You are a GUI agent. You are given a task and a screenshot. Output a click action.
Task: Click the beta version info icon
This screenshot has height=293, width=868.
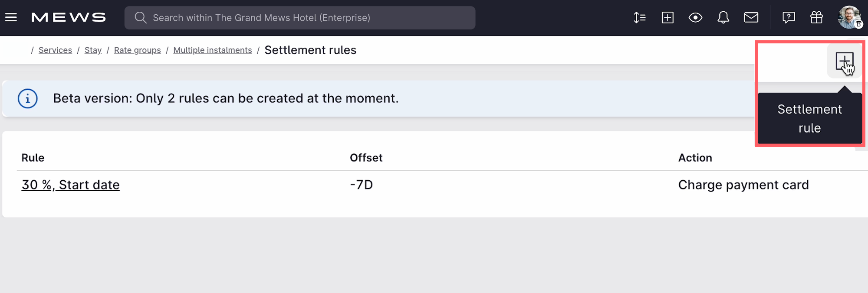click(x=28, y=99)
